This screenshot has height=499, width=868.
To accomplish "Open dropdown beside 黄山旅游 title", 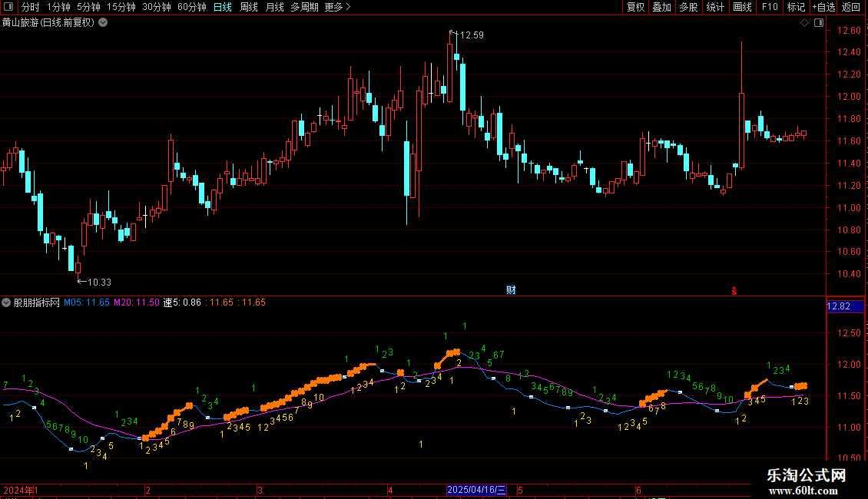I will point(103,23).
